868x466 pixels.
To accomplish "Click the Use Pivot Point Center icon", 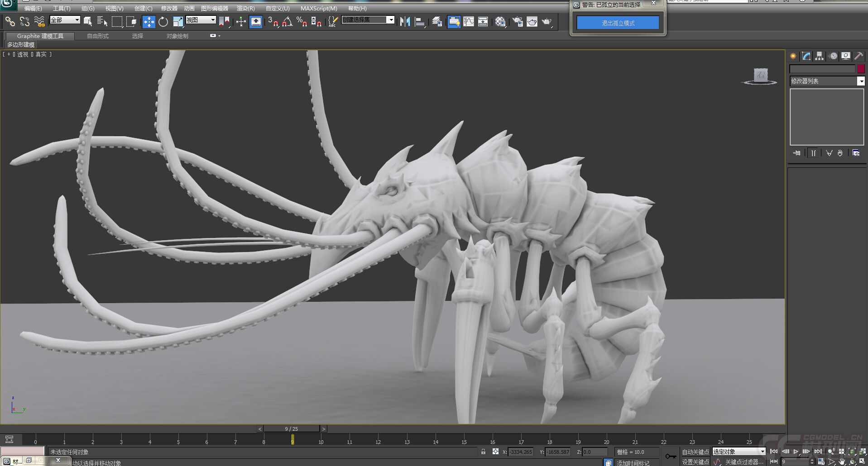I will (x=224, y=21).
